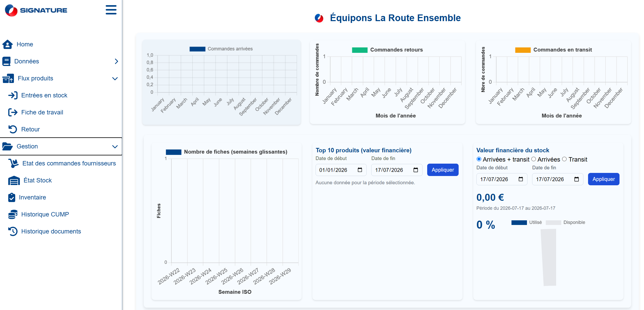The width and height of the screenshot is (644, 310).
Task: Open calendar picker for Top 10 start date
Action: coord(360,170)
